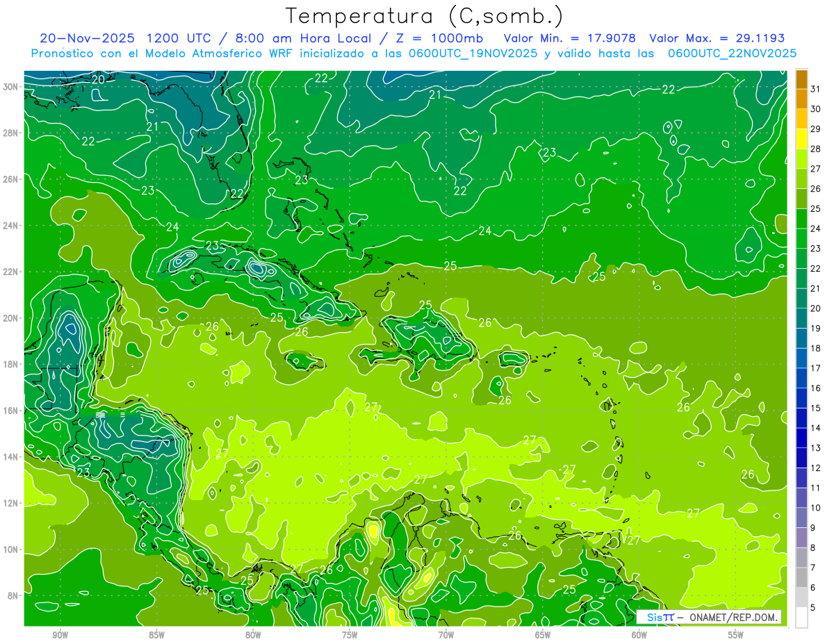Click the title Temperatura (C,somb.)
Viewport: 834px width, 644px height.
click(424, 16)
